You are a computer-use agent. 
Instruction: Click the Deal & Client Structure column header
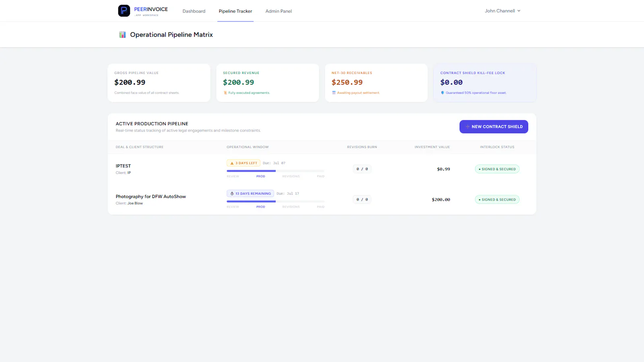coord(140,147)
